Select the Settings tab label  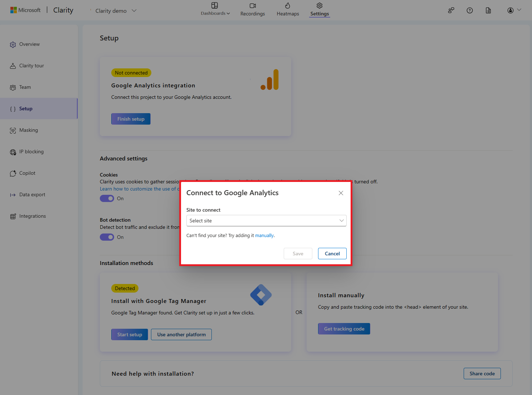319,14
